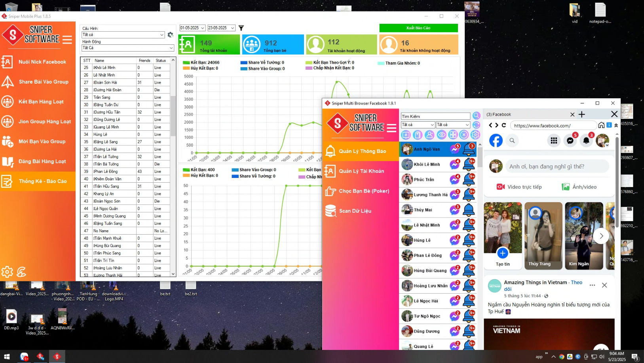This screenshot has width=644, height=363.
Task: Click the Status column header
Action: click(161, 61)
